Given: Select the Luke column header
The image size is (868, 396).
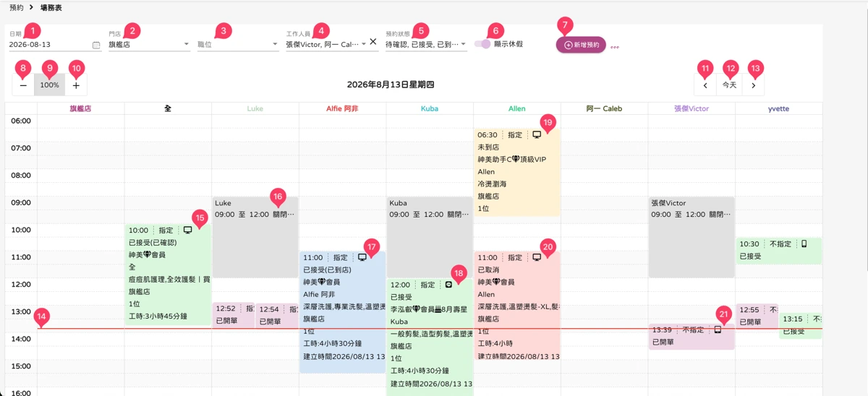Looking at the screenshot, I should click(x=255, y=108).
